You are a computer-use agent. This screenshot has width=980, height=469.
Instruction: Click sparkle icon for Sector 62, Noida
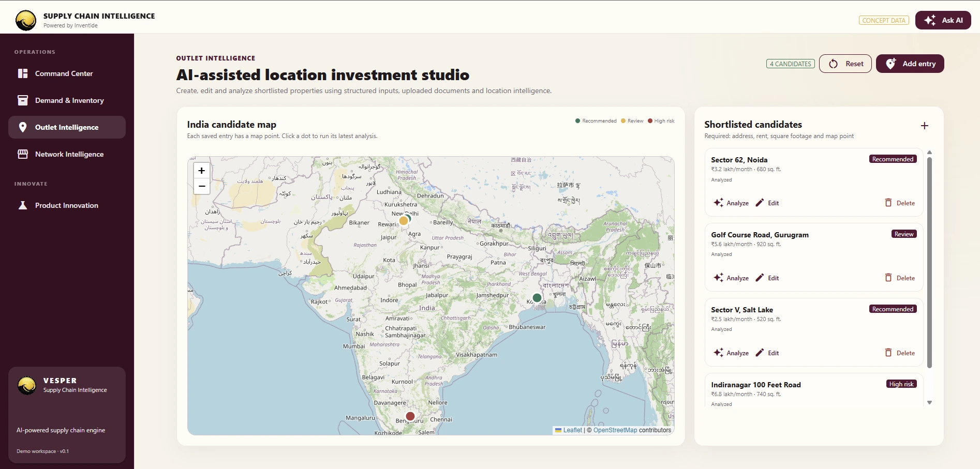718,203
